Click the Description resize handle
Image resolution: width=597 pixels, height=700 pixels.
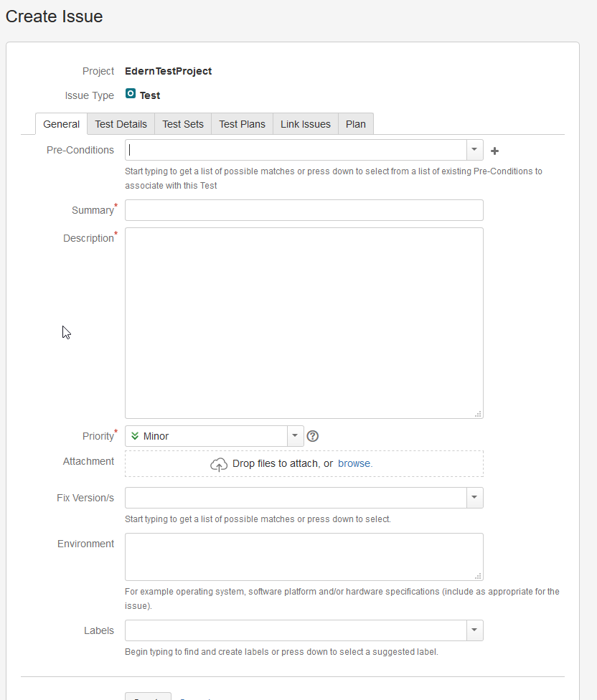[478, 414]
